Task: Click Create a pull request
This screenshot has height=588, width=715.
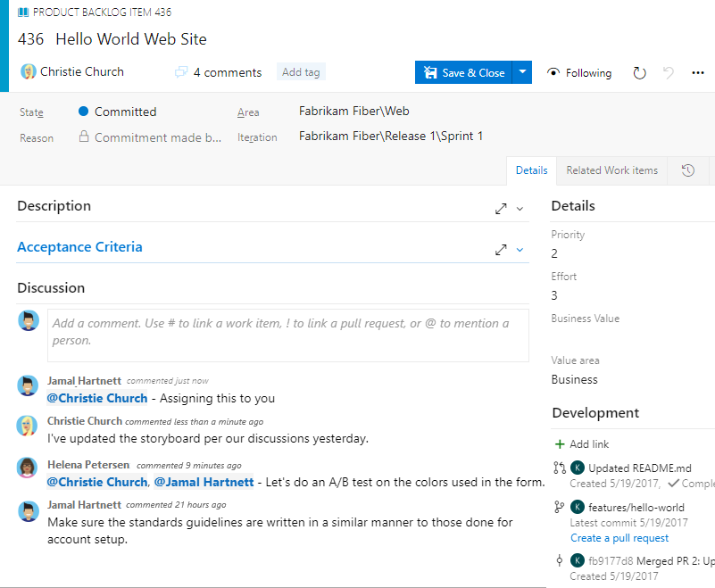Action: point(619,537)
